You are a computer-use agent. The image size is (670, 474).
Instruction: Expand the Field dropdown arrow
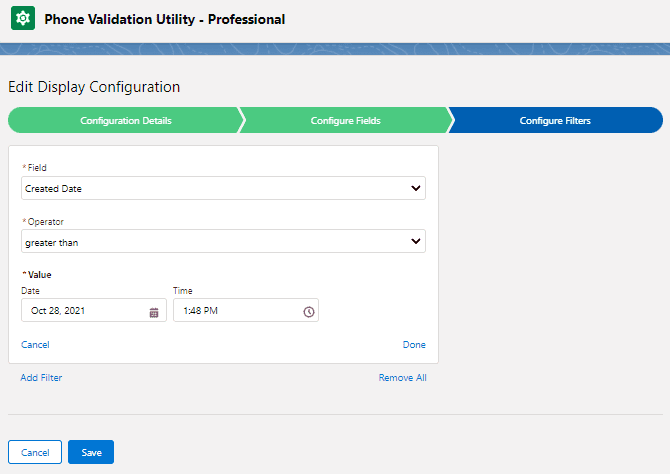pos(415,188)
